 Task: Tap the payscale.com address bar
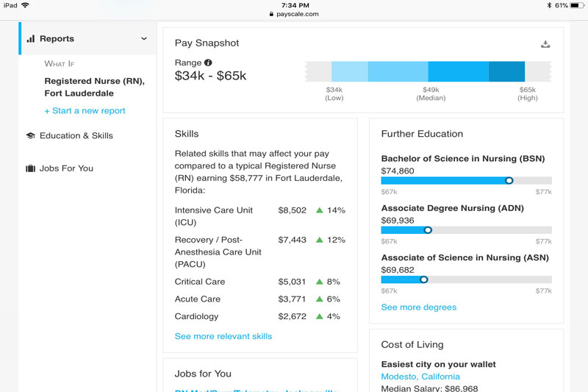coord(294,14)
